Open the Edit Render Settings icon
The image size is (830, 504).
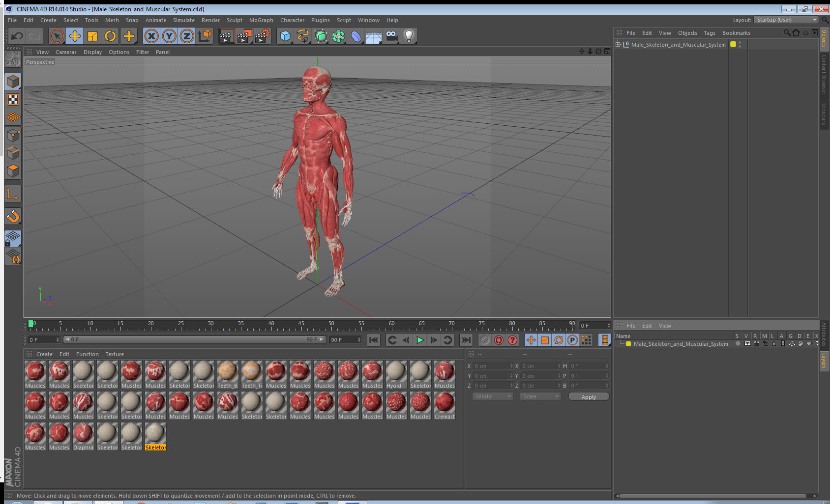pyautogui.click(x=263, y=36)
